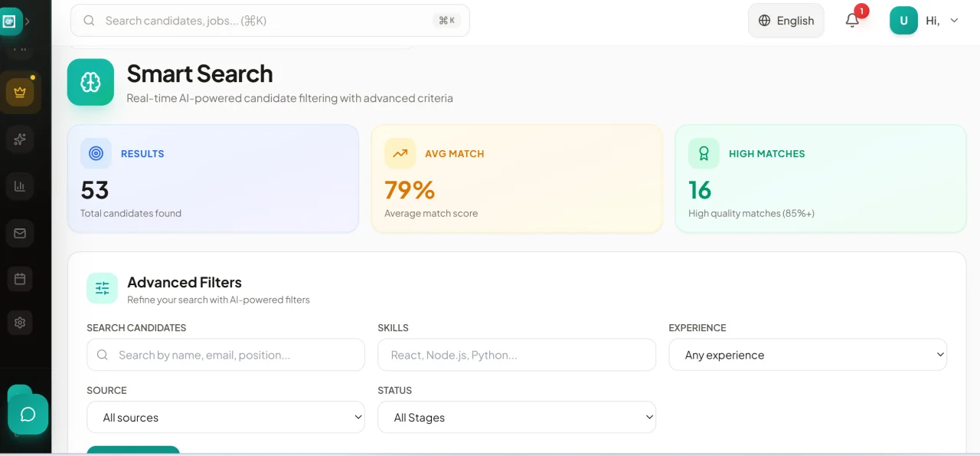
Task: Click the 'High quality matches (85%+)' text
Action: click(x=751, y=213)
